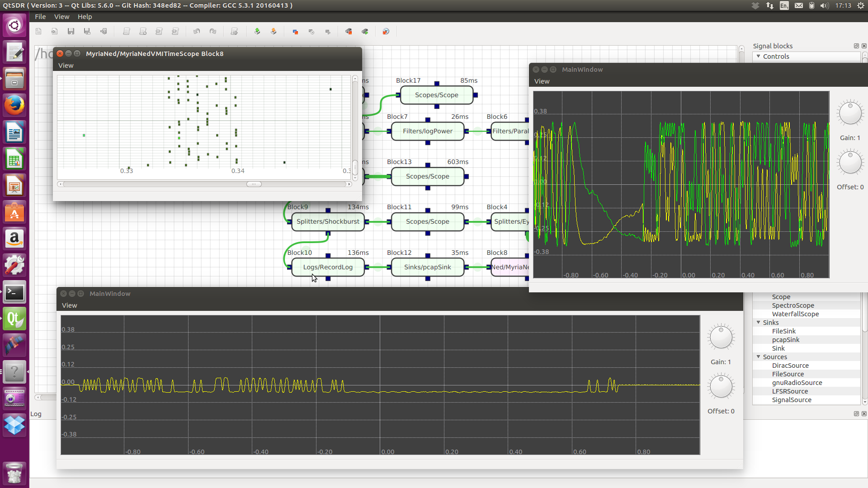Collapse the Sources category in Signal blocks
868x488 pixels.
pyautogui.click(x=759, y=357)
